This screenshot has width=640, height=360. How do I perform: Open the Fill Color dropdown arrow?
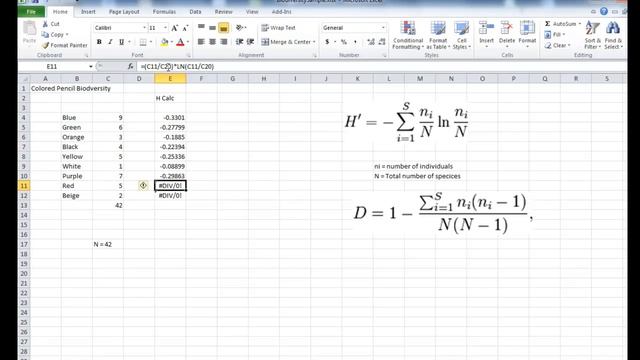(x=171, y=42)
